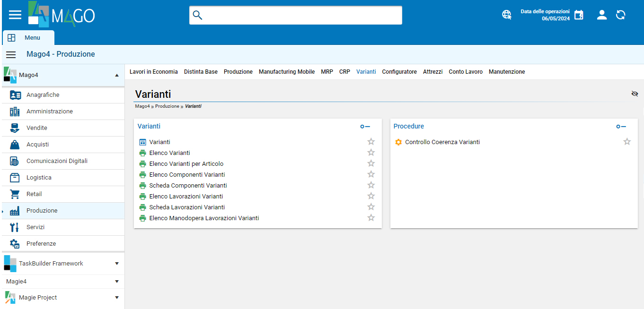This screenshot has width=644, height=309.
Task: Open the Distinta Base tab
Action: (201, 72)
